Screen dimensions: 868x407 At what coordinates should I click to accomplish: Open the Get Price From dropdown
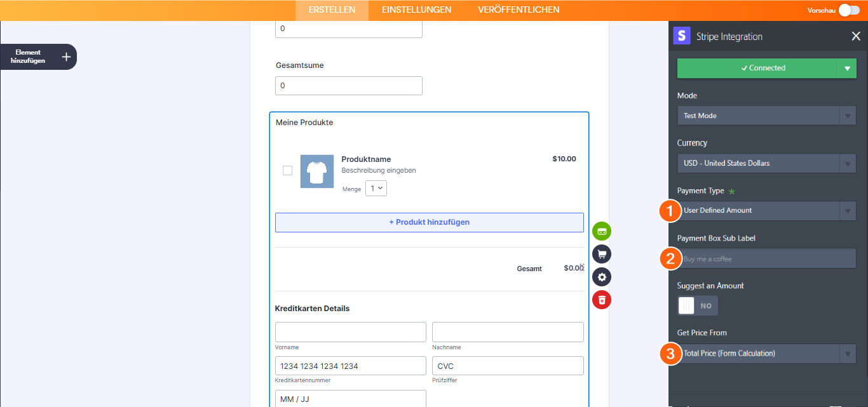766,354
